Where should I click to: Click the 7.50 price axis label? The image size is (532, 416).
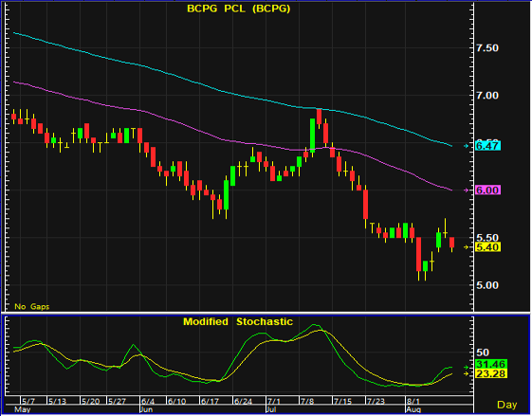click(x=487, y=47)
